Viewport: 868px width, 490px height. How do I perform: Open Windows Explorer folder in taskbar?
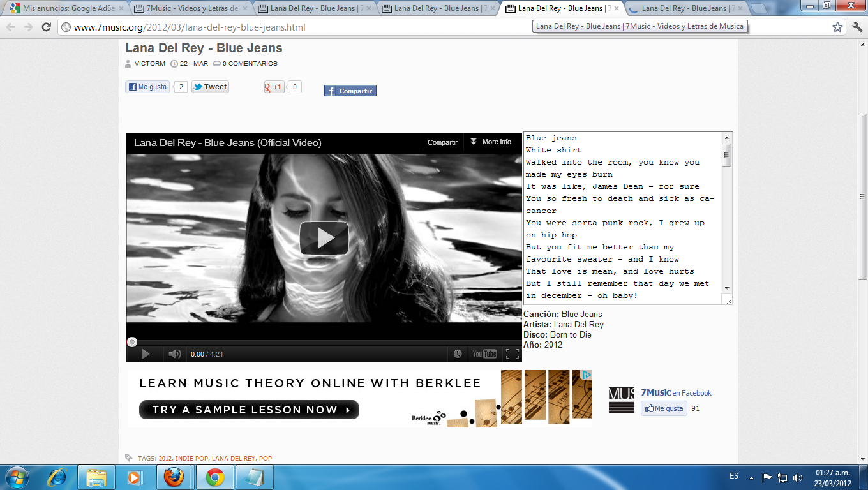click(96, 477)
